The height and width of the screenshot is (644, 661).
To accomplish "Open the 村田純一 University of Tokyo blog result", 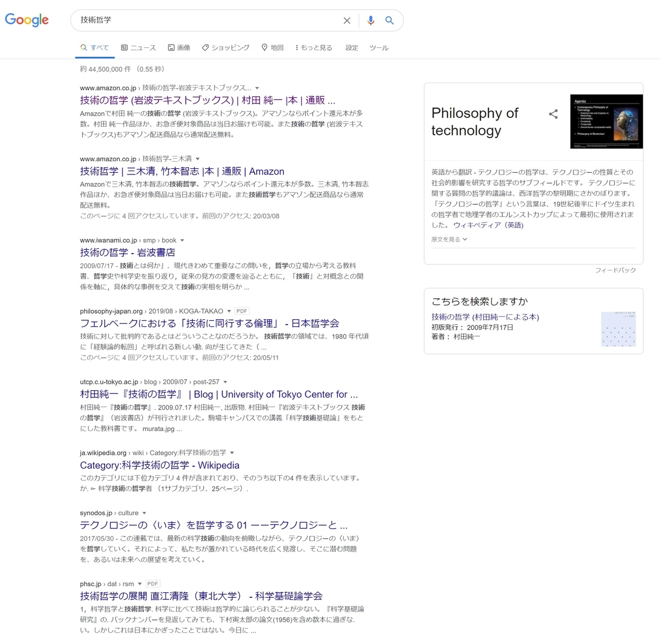I will pyautogui.click(x=219, y=395).
